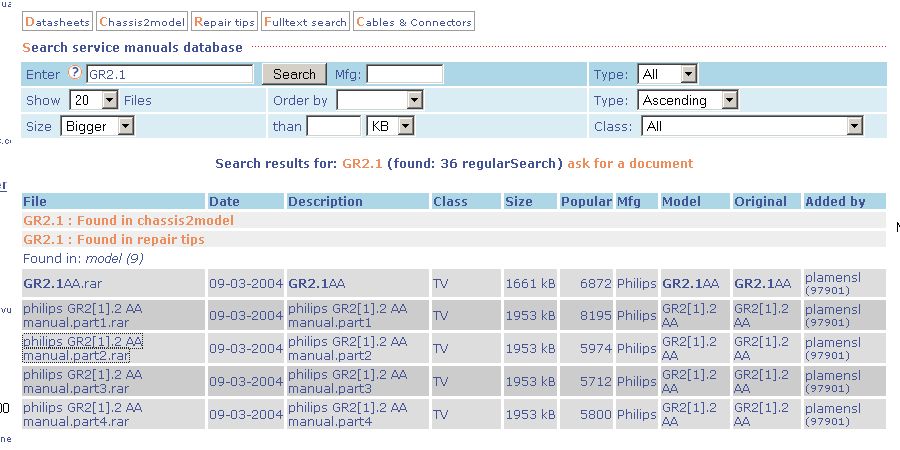
Task: Sort by the Popular column header
Action: (x=586, y=201)
